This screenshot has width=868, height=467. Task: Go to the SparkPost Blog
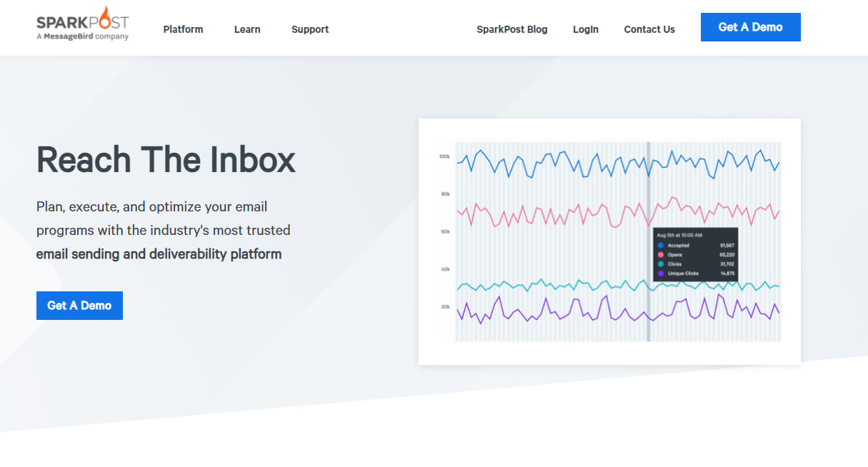click(512, 29)
